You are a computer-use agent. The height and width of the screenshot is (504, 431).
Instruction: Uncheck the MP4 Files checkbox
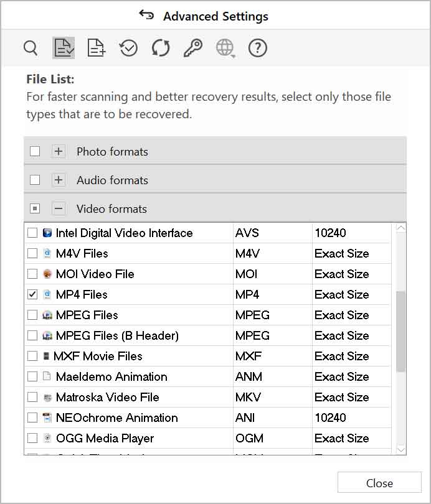pos(32,294)
